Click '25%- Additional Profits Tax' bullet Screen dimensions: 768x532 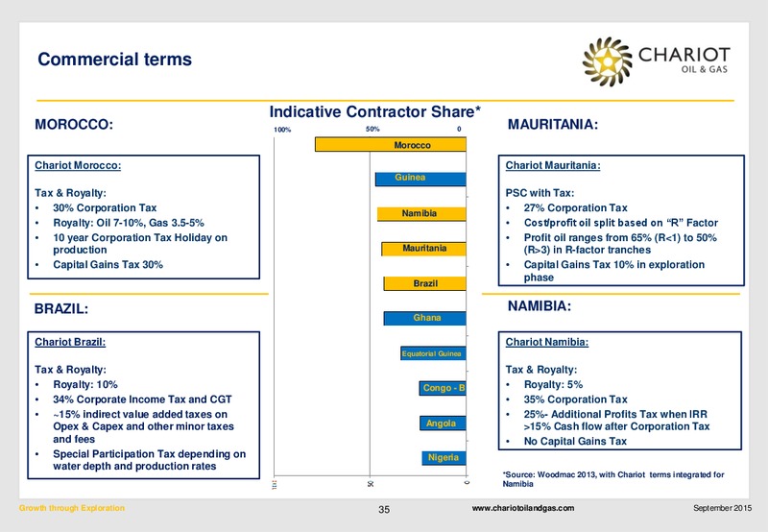pyautogui.click(x=616, y=421)
